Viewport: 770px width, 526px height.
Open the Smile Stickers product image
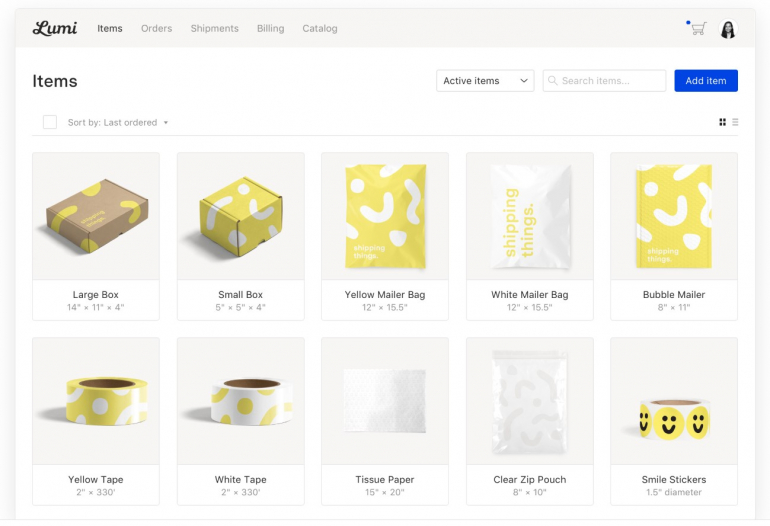[673, 401]
